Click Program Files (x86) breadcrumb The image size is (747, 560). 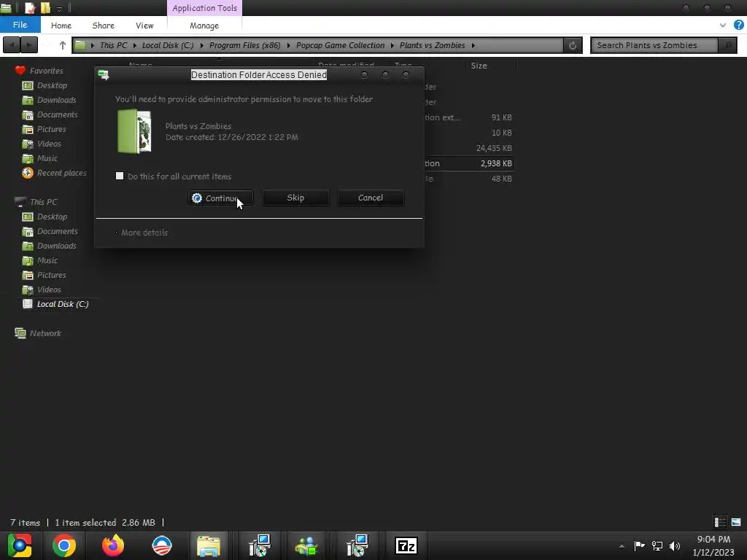(x=244, y=45)
